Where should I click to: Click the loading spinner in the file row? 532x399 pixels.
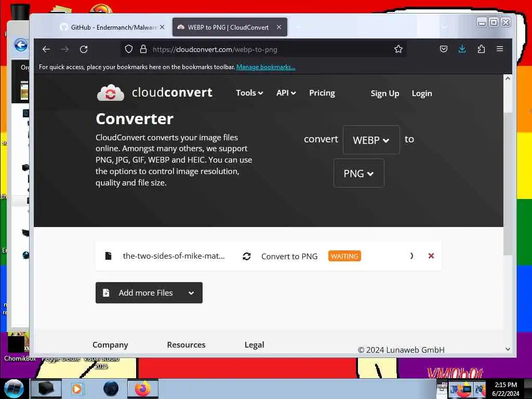tap(411, 256)
